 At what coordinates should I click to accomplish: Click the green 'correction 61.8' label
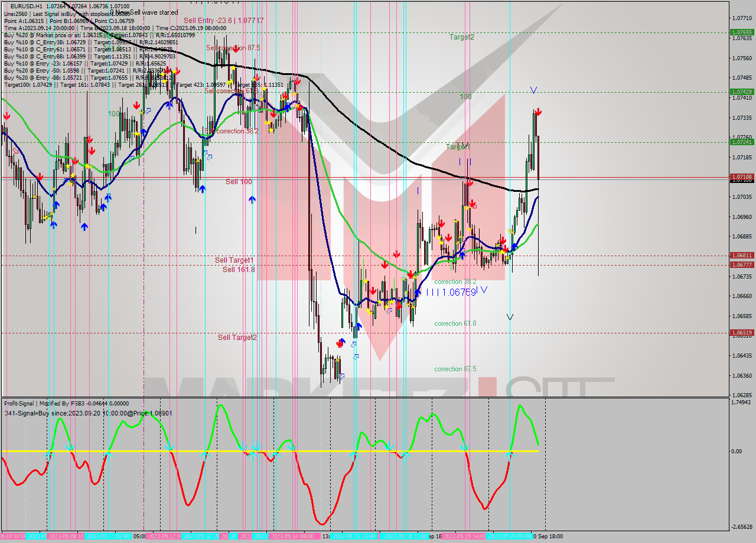coord(455,323)
